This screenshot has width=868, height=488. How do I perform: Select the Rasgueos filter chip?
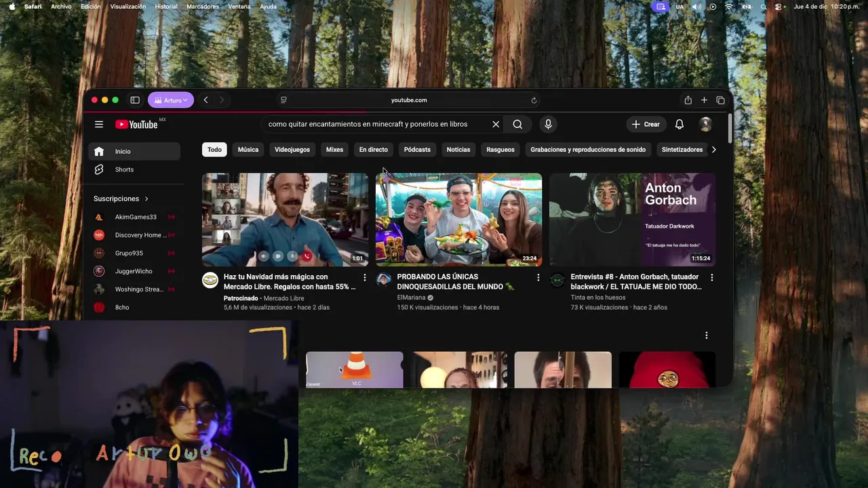click(x=500, y=150)
